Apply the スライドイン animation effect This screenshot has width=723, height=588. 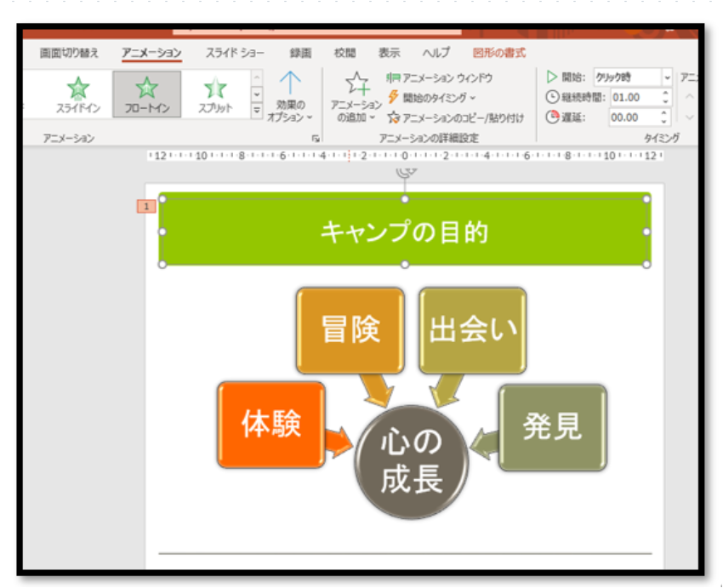(x=78, y=94)
